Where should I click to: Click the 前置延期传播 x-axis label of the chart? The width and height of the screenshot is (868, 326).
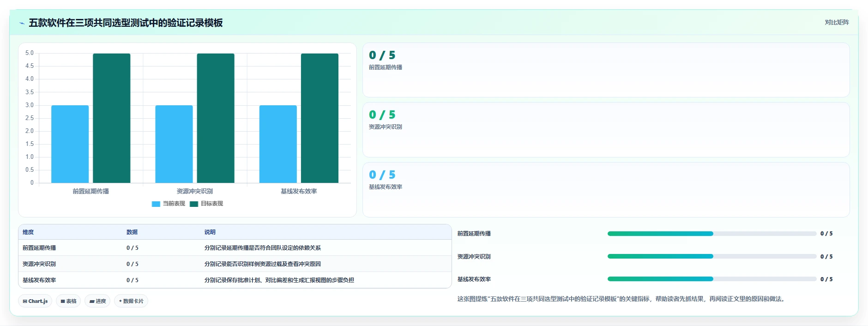(x=91, y=191)
